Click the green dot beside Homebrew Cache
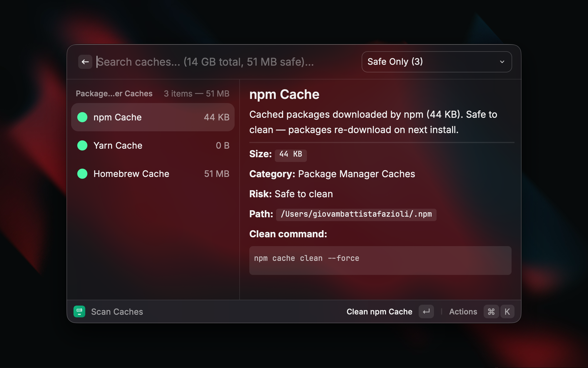588x368 pixels. [82, 174]
